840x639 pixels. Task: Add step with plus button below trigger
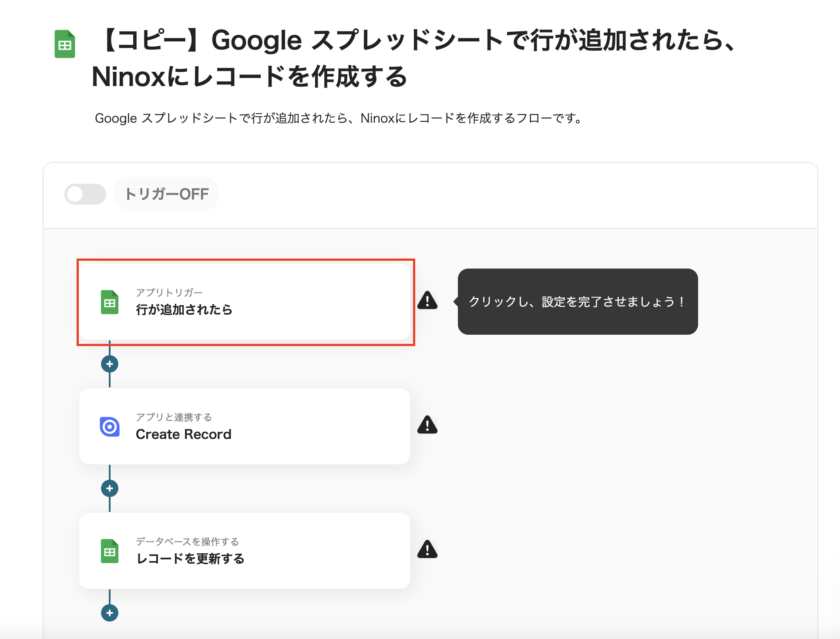(110, 364)
